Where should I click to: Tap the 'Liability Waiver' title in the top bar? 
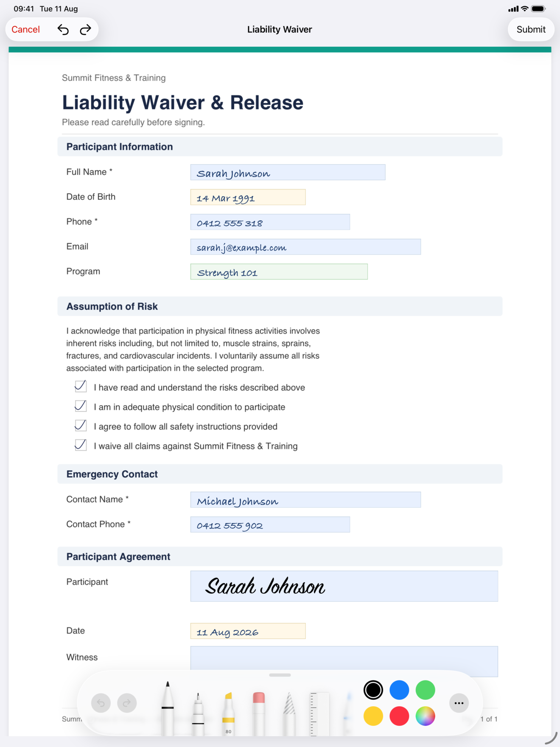pos(280,29)
